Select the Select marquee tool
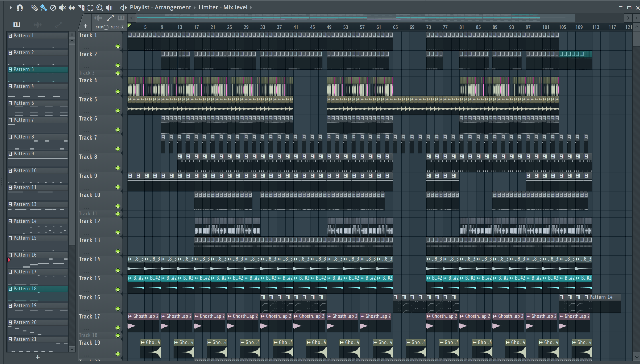 click(91, 8)
